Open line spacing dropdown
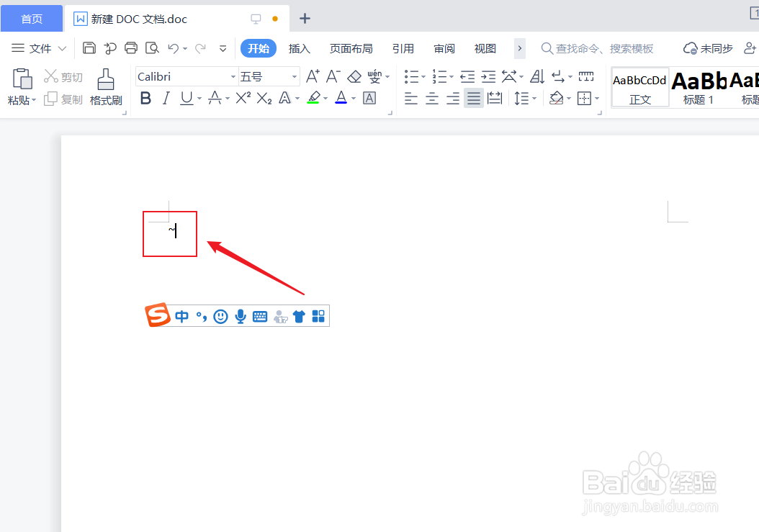This screenshot has width=759, height=532. pos(534,99)
